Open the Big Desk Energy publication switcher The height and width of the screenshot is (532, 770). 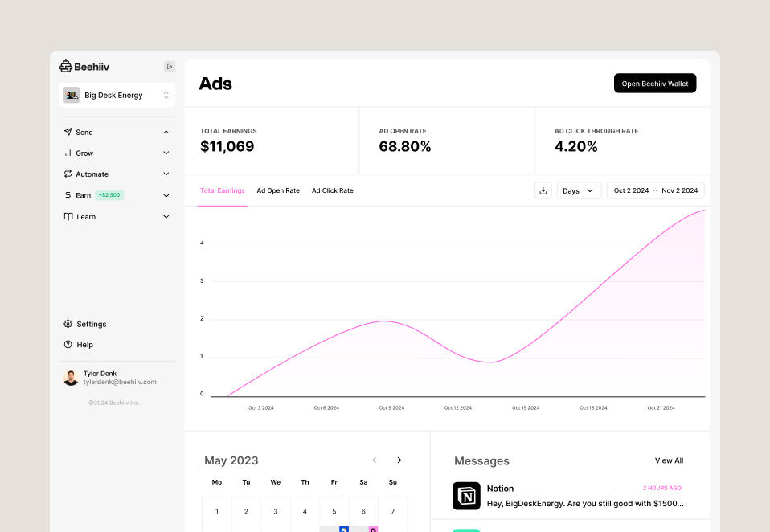(117, 95)
